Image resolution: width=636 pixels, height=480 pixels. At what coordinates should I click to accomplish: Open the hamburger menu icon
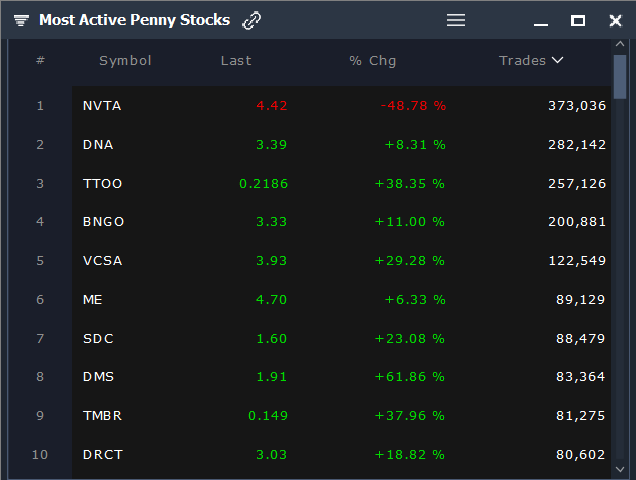[456, 20]
